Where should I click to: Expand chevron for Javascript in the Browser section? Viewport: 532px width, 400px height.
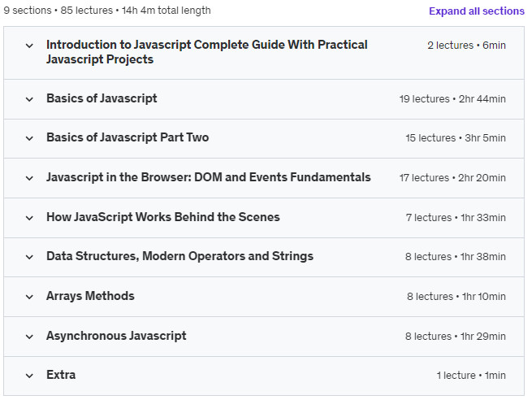29,178
